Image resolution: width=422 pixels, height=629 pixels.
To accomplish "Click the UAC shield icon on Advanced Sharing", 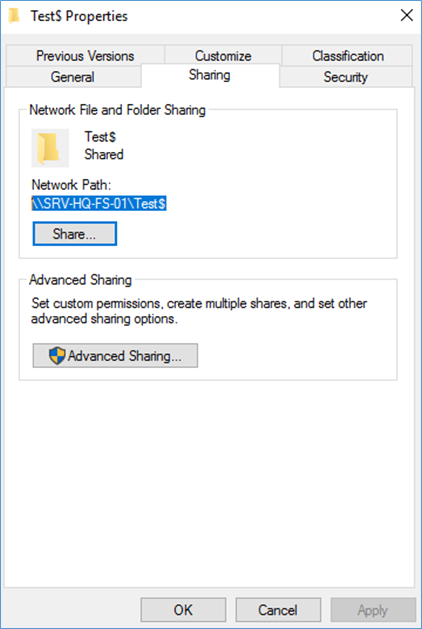I will click(x=57, y=356).
